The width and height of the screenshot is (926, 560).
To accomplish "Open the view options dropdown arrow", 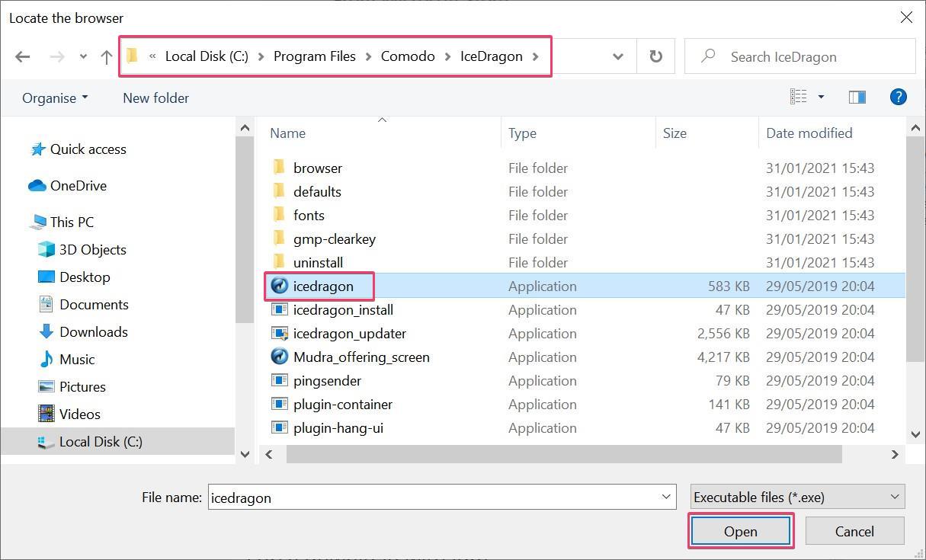I will (821, 97).
